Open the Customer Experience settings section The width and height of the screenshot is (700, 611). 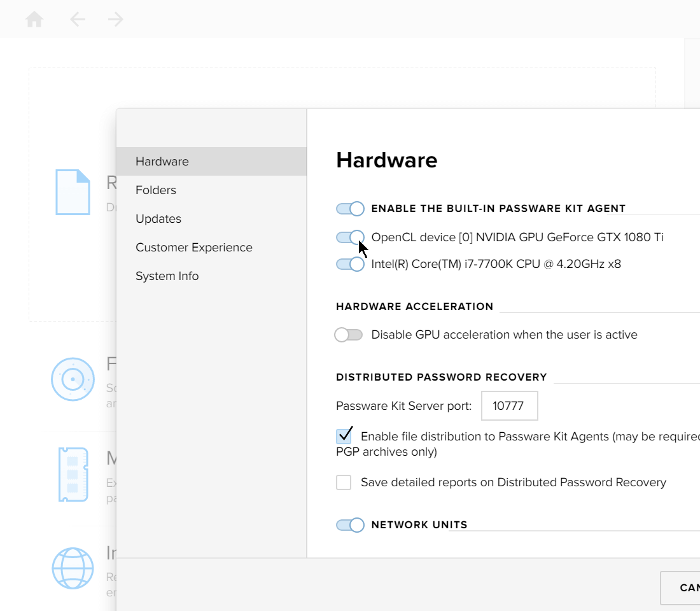coord(212,247)
